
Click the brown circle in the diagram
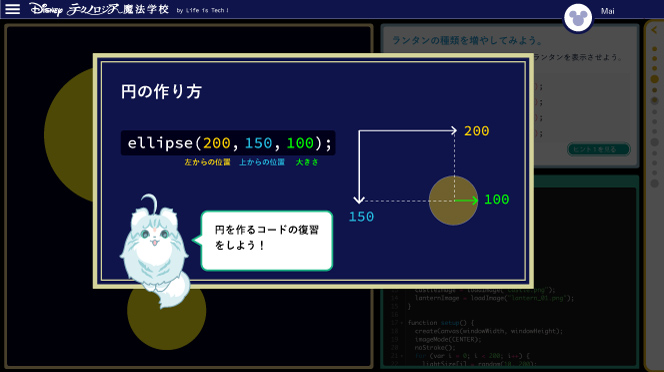click(453, 200)
